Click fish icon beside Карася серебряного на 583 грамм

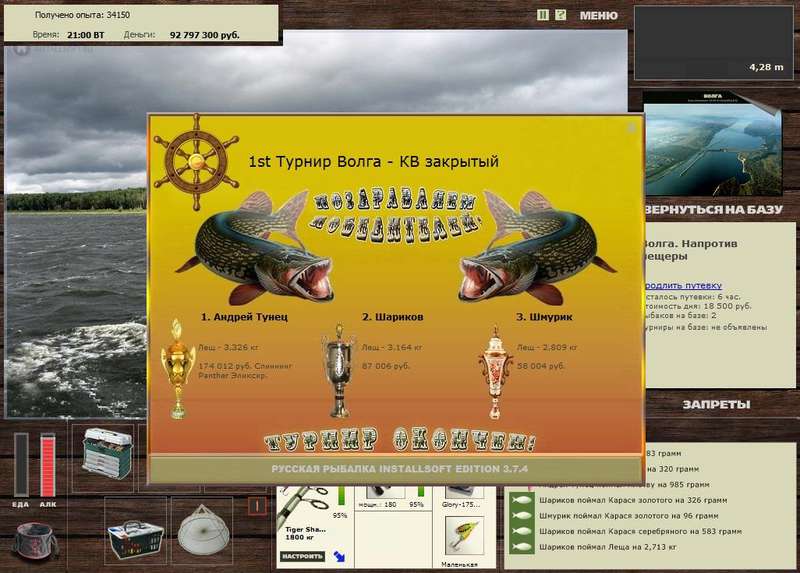tap(521, 531)
